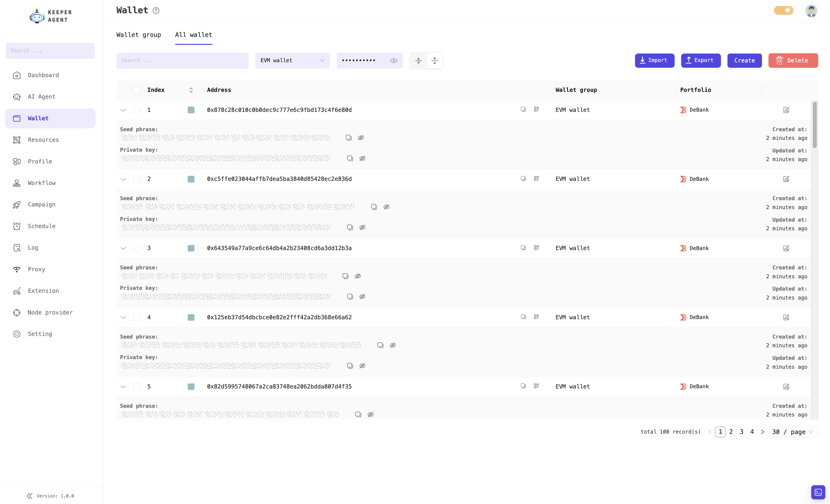The image size is (830, 504).
Task: Open the Proxy page from the sidebar
Action: [36, 269]
